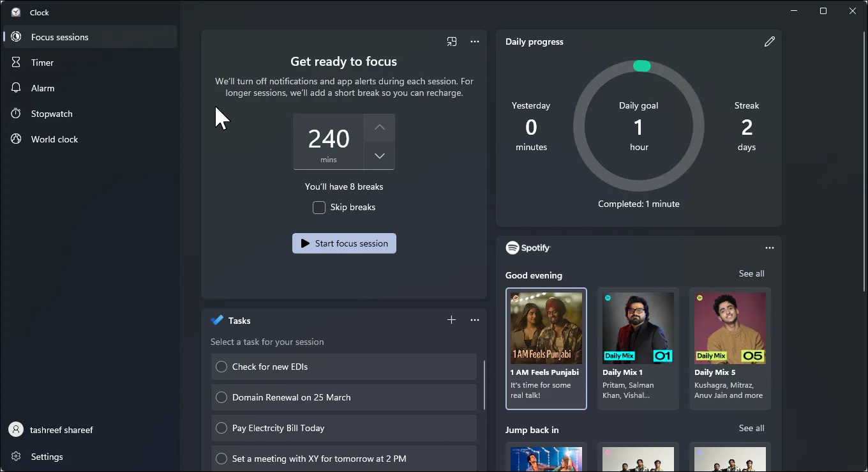Open the focus session options menu
The height and width of the screenshot is (472, 868).
point(475,42)
